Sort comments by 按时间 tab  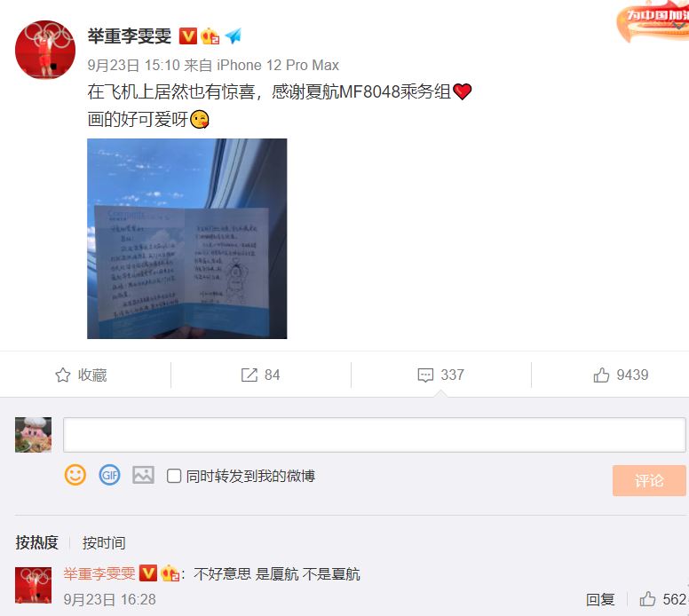coord(104,542)
